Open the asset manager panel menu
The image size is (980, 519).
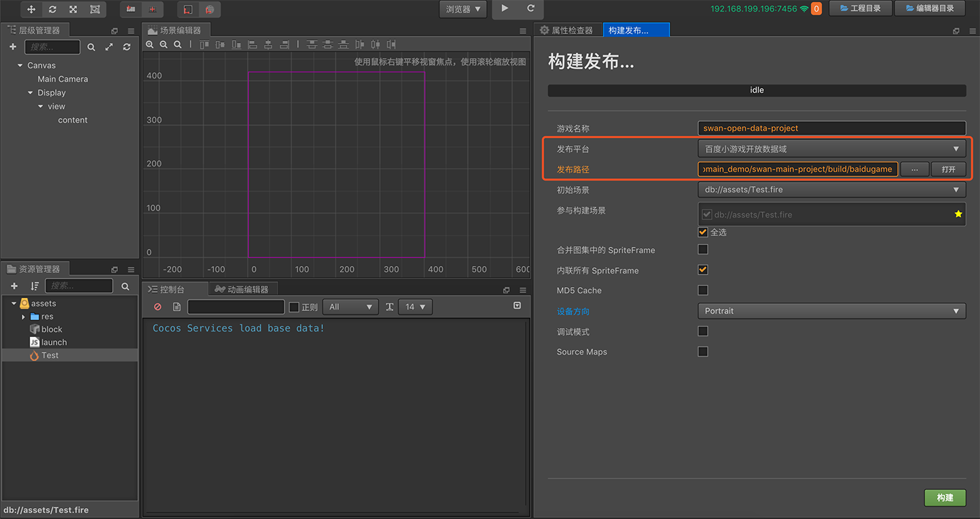pyautogui.click(x=131, y=269)
